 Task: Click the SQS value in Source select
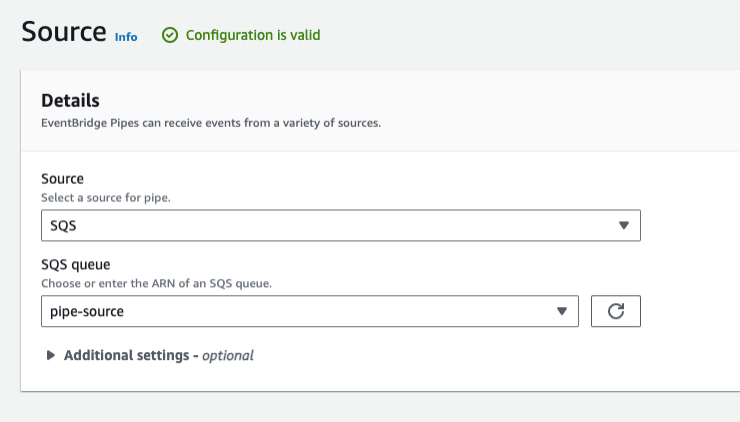pyautogui.click(x=63, y=226)
